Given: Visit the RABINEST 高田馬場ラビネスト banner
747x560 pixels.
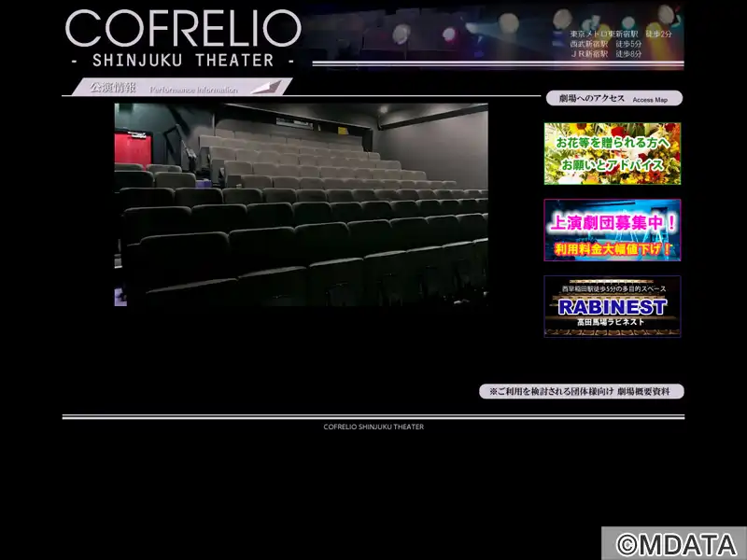Looking at the screenshot, I should (x=613, y=306).
